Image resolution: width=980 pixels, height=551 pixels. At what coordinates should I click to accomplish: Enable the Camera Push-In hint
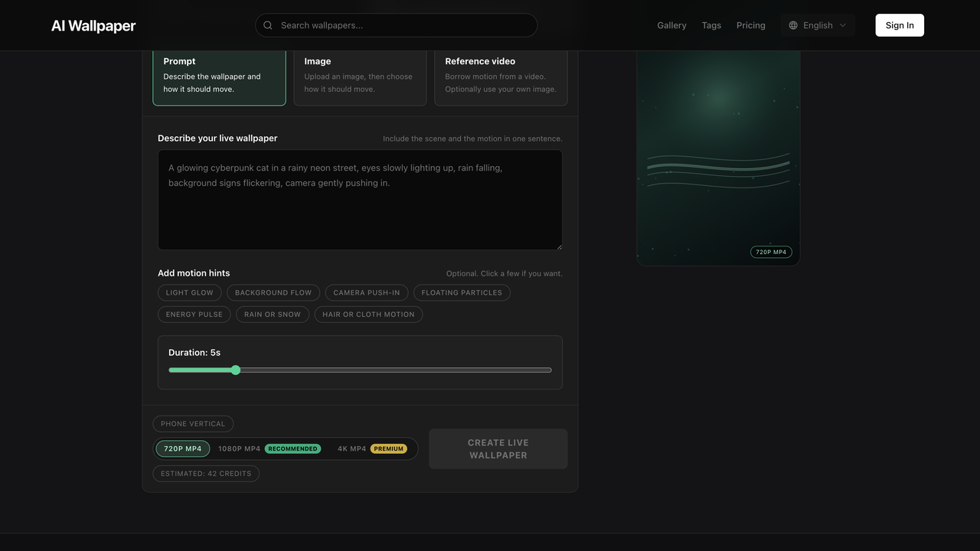pos(367,292)
